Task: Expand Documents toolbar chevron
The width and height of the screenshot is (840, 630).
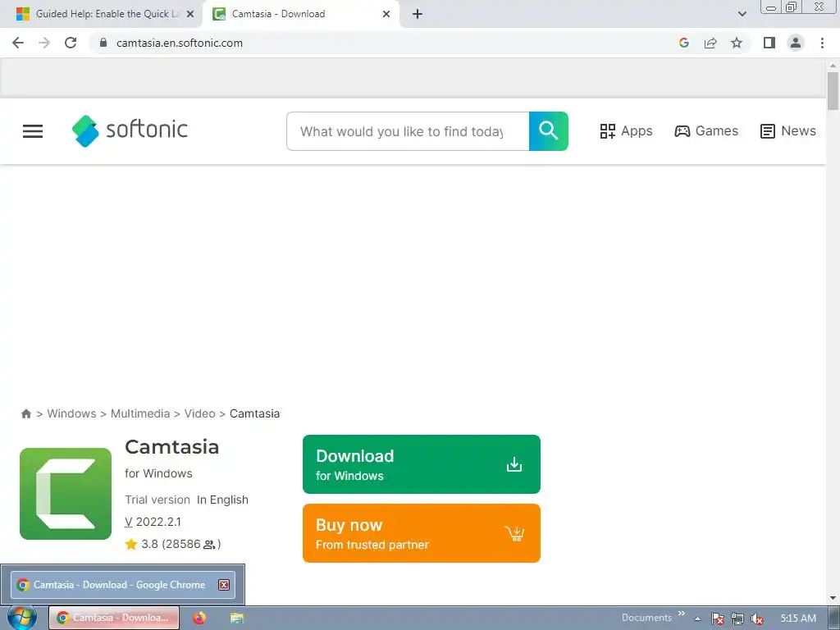Action: (682, 614)
